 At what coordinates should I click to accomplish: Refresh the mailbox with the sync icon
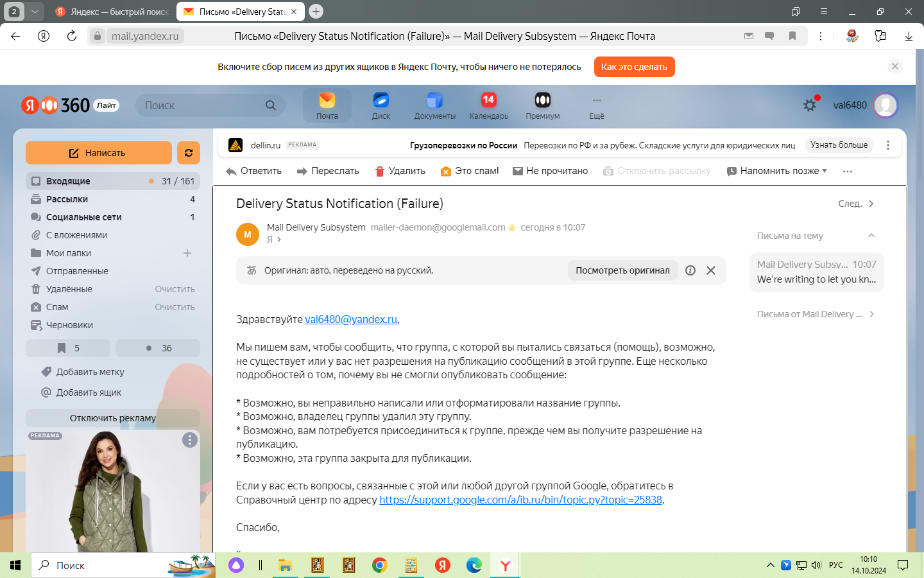tap(189, 153)
